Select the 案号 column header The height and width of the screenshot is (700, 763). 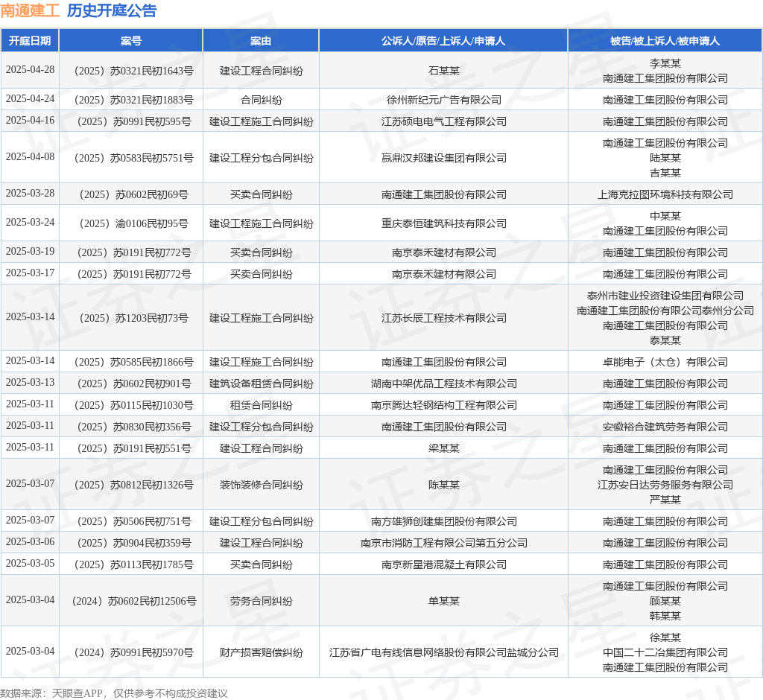point(131,41)
